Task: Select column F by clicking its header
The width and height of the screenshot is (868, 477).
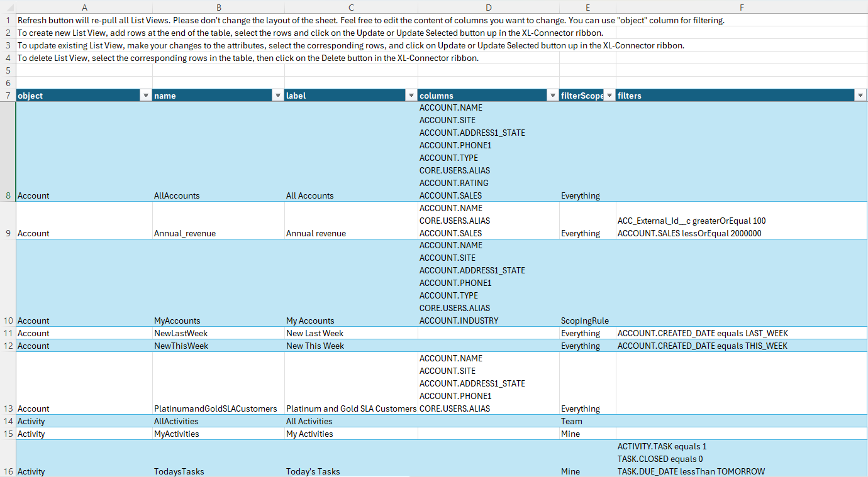Action: coord(741,7)
